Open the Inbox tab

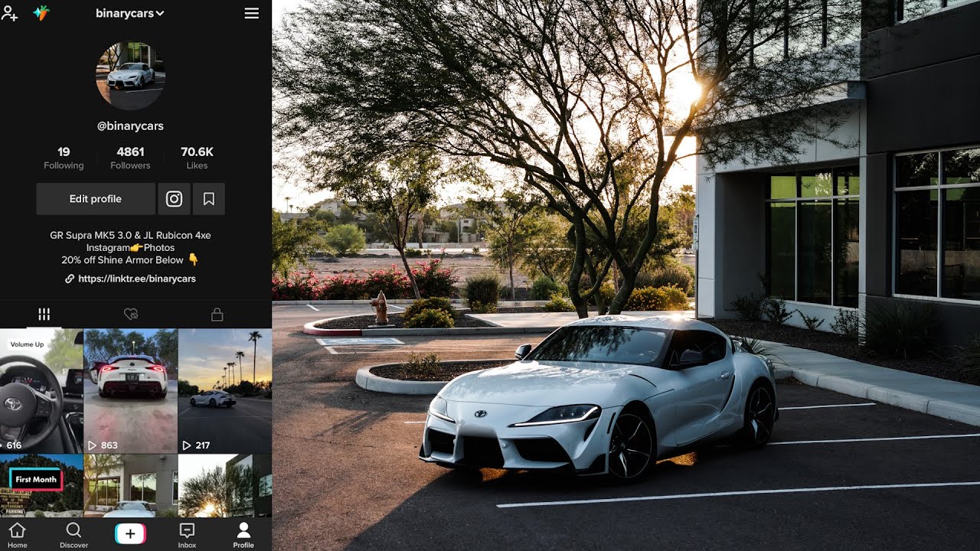pos(187,535)
